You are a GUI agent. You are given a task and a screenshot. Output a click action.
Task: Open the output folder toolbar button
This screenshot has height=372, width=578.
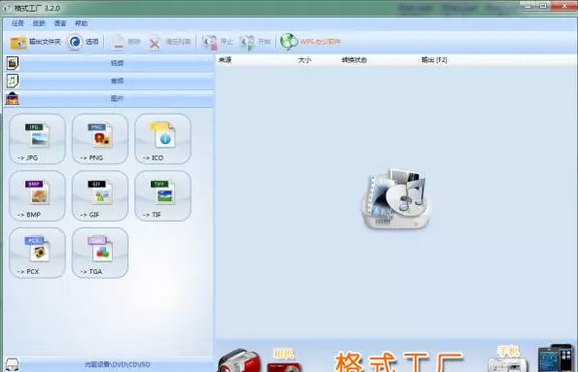click(x=35, y=42)
